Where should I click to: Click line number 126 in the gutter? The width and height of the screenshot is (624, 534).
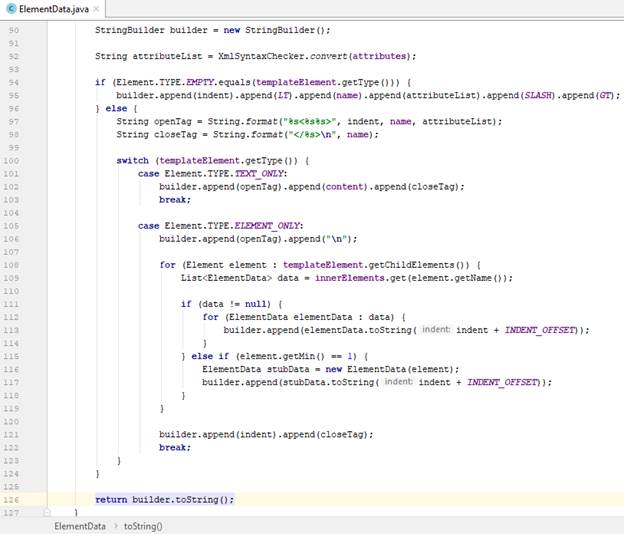click(x=11, y=500)
